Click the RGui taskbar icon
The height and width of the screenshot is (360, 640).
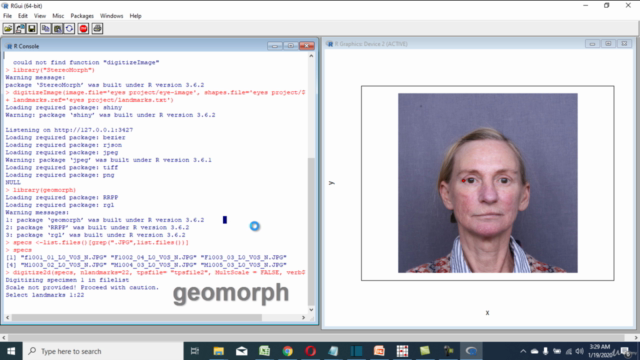coord(471,351)
